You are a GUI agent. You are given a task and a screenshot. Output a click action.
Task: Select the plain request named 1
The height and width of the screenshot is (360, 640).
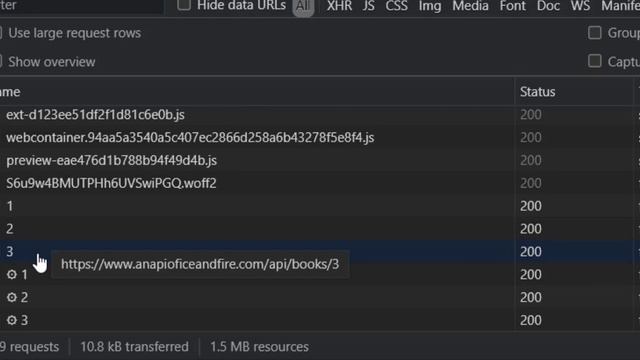click(10, 206)
